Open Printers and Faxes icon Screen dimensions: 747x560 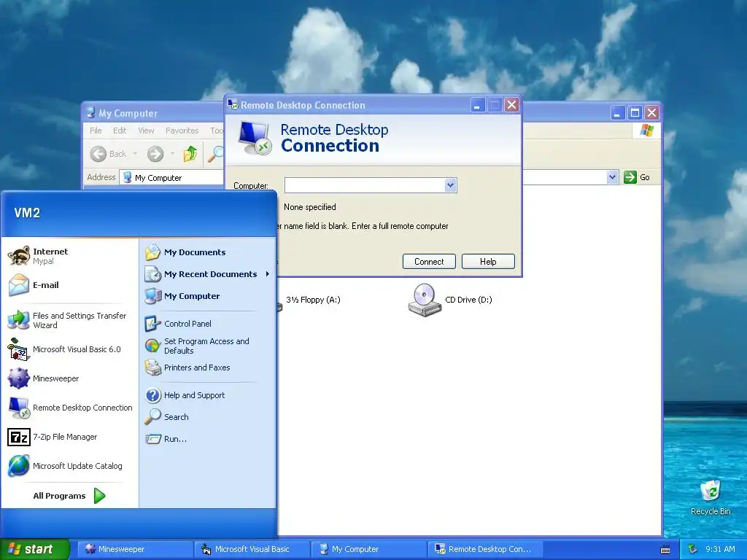pyautogui.click(x=153, y=367)
